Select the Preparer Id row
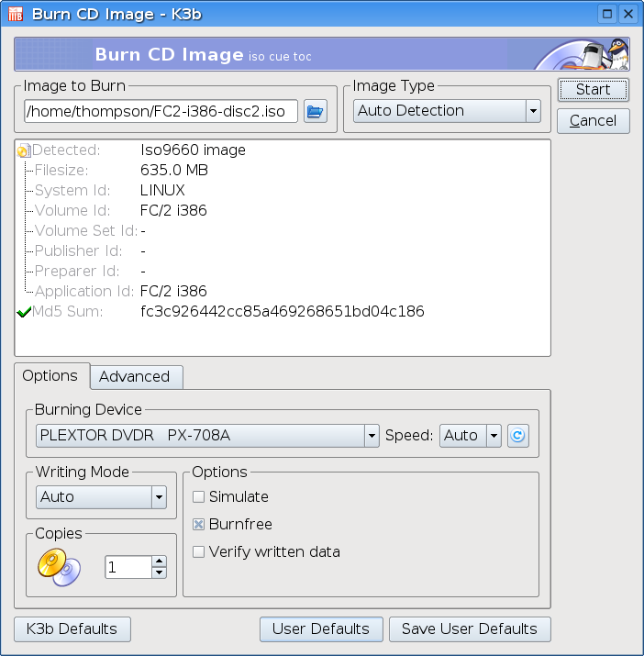Image resolution: width=644 pixels, height=656 pixels. coord(283,271)
